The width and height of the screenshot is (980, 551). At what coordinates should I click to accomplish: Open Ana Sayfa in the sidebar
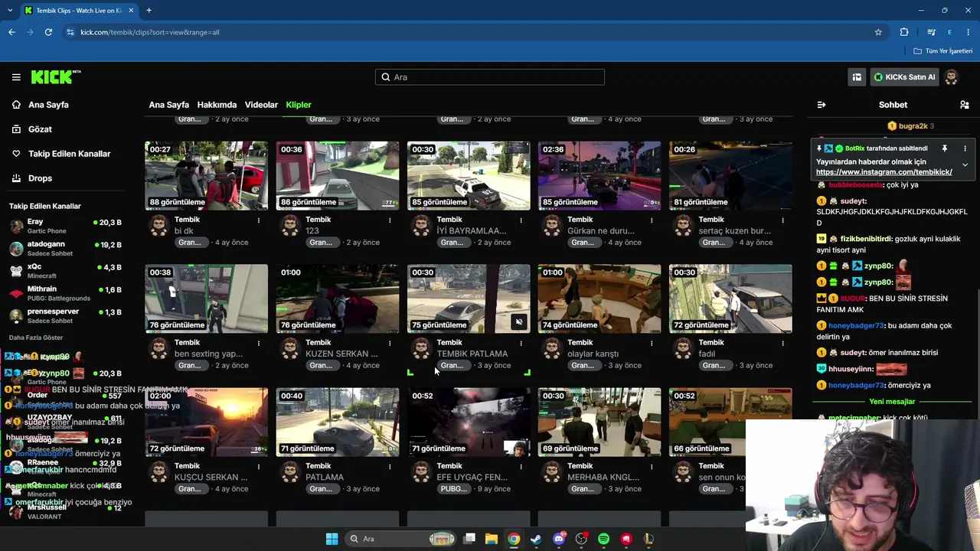(48, 105)
